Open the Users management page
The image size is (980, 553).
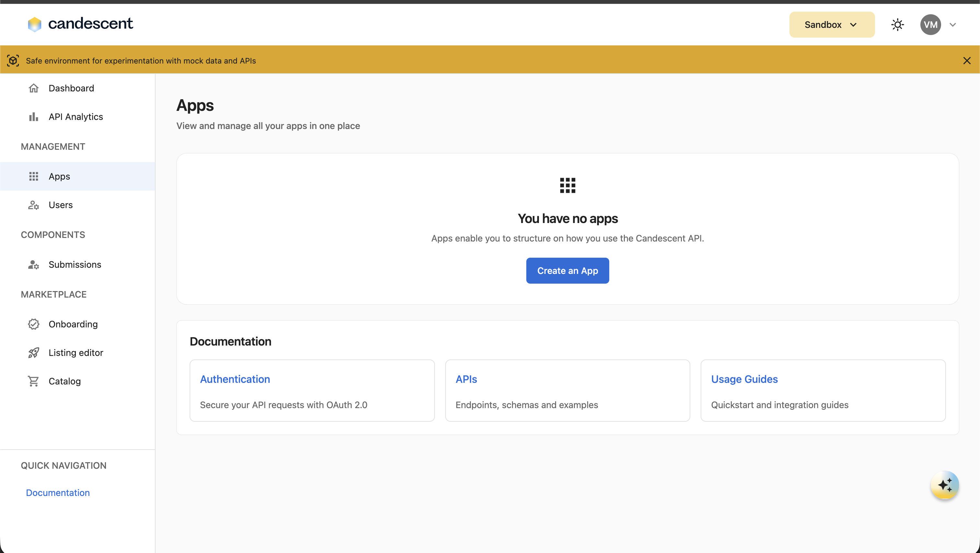pyautogui.click(x=77, y=205)
